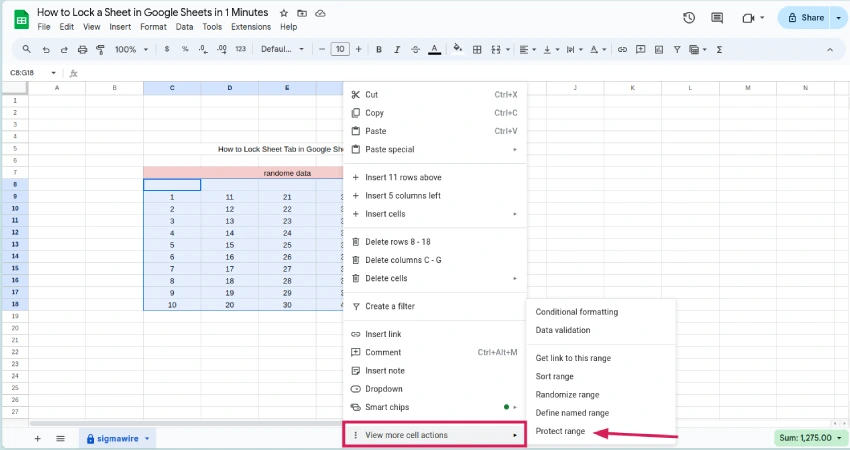The height and width of the screenshot is (450, 850).
Task: Open the text rotation dropdown
Action: (x=597, y=49)
